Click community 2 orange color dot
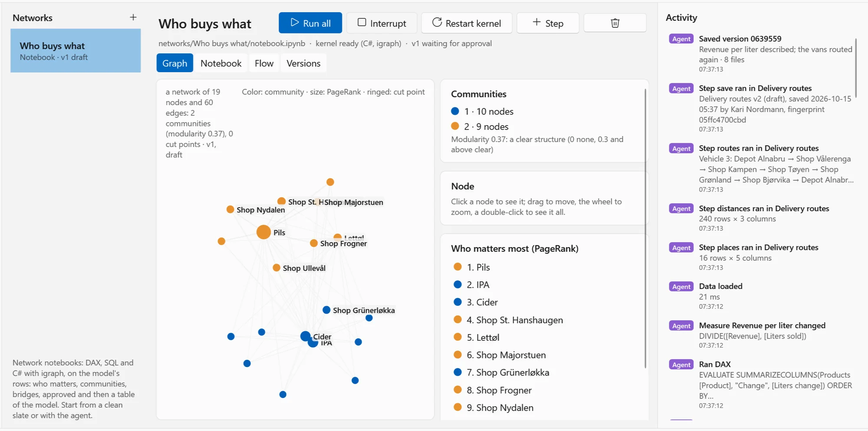The height and width of the screenshot is (431, 868). coord(455,126)
